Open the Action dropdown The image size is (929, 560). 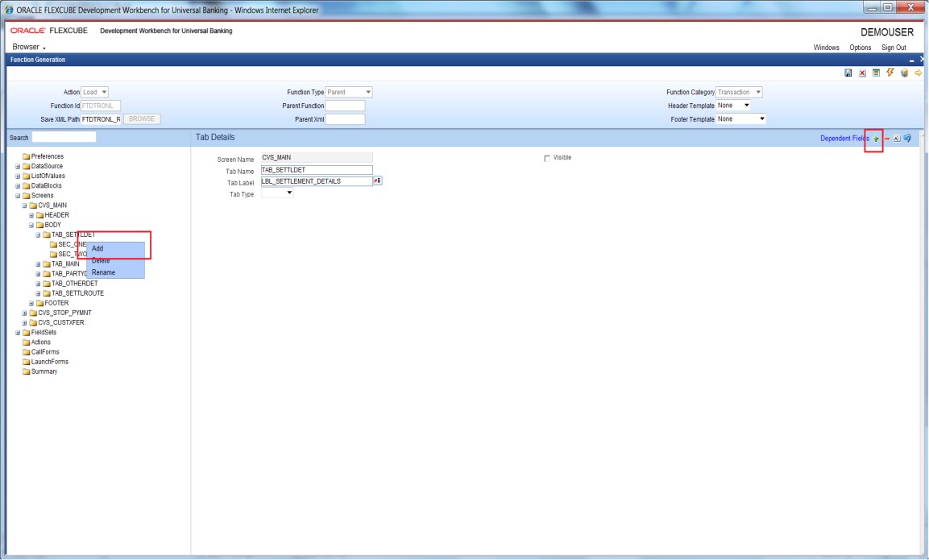coord(95,92)
